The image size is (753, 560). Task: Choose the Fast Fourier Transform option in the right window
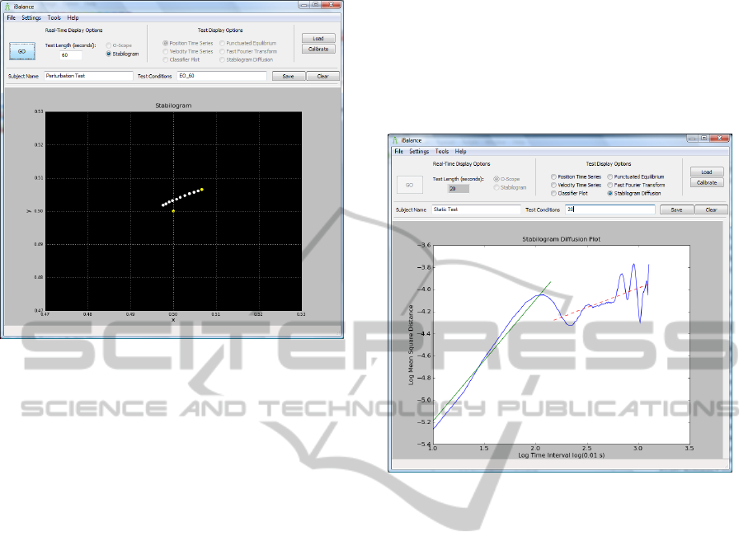(610, 185)
